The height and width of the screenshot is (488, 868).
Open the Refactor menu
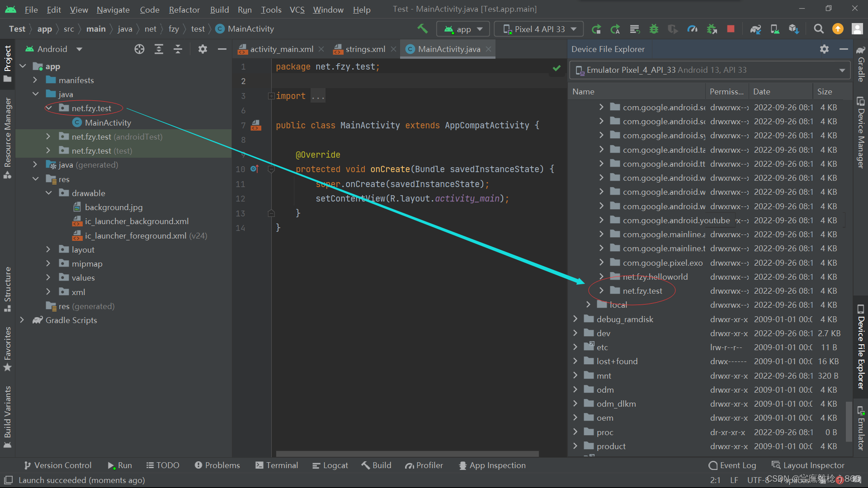tap(184, 9)
